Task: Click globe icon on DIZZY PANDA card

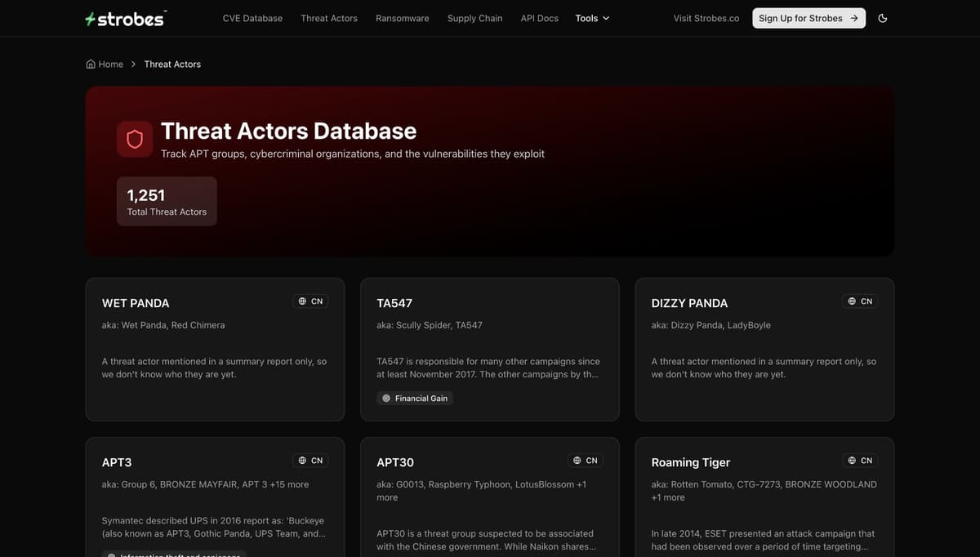Action: coord(852,301)
